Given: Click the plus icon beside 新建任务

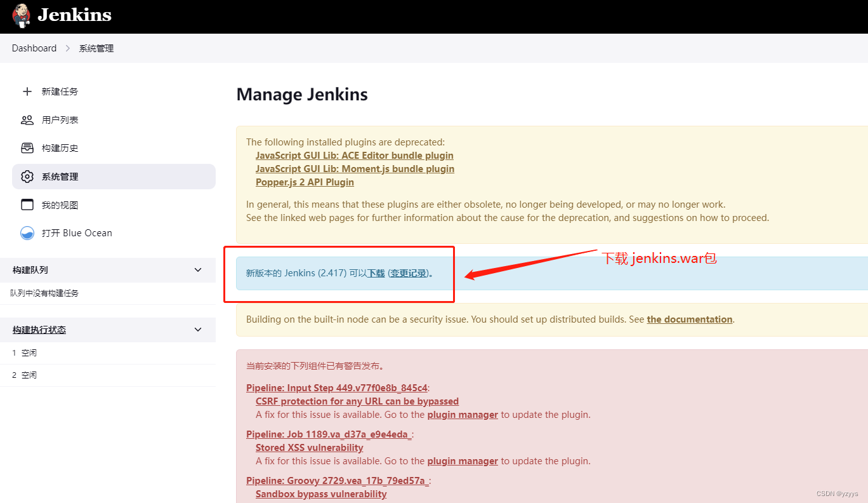Looking at the screenshot, I should point(27,91).
